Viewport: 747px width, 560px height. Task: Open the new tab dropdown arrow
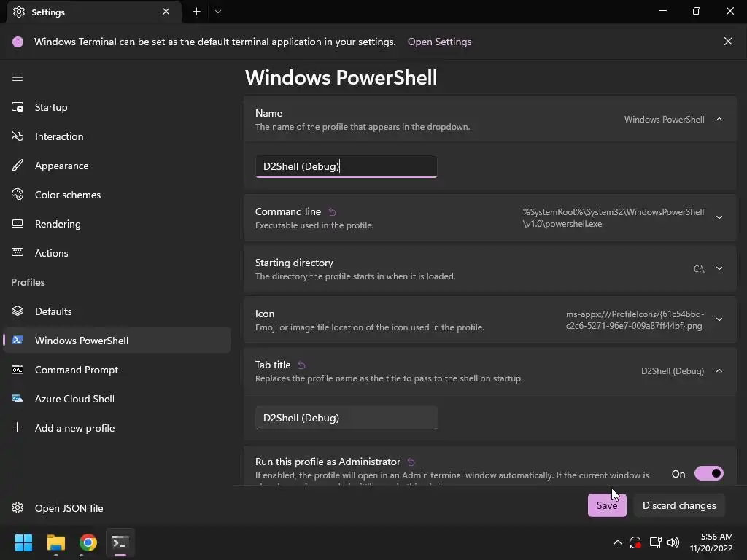click(x=217, y=12)
